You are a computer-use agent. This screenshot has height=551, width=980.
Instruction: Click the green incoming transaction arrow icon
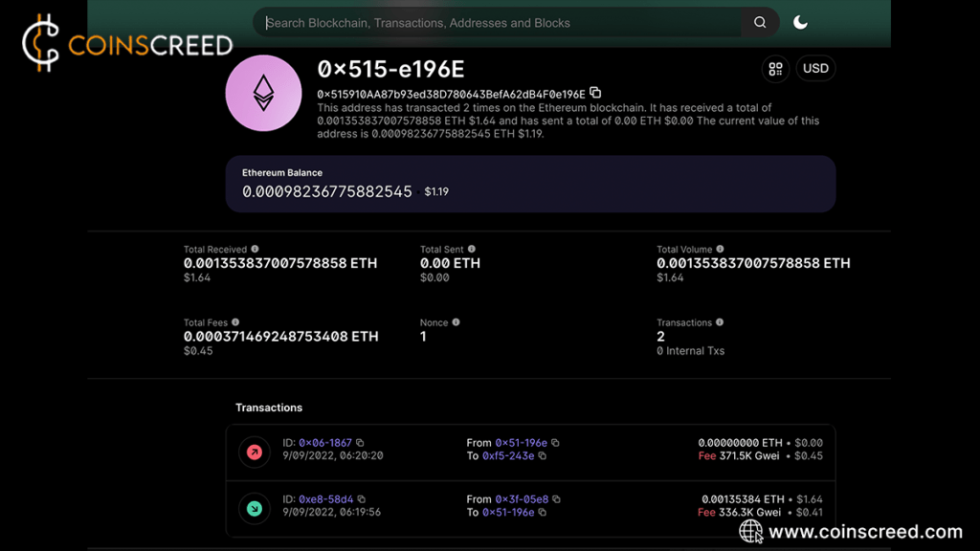(254, 508)
